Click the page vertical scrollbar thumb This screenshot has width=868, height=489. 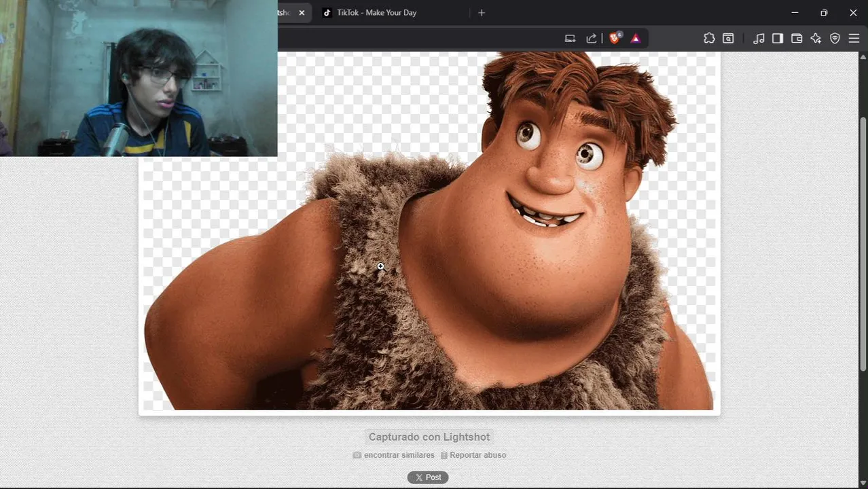point(863,244)
